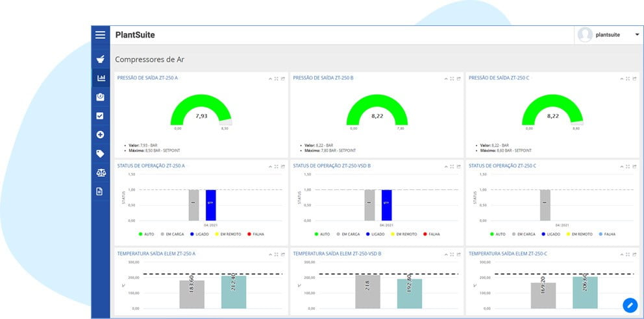
Task: Click the gray 218 temperature bar
Action: [x=368, y=292]
